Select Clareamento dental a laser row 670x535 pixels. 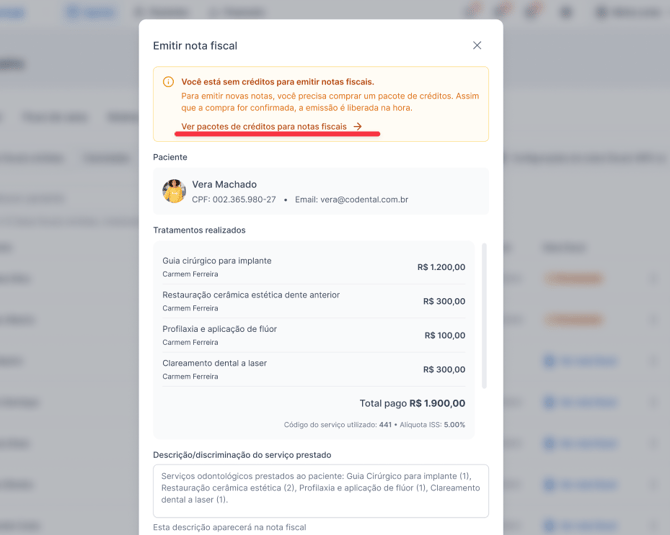[314, 370]
